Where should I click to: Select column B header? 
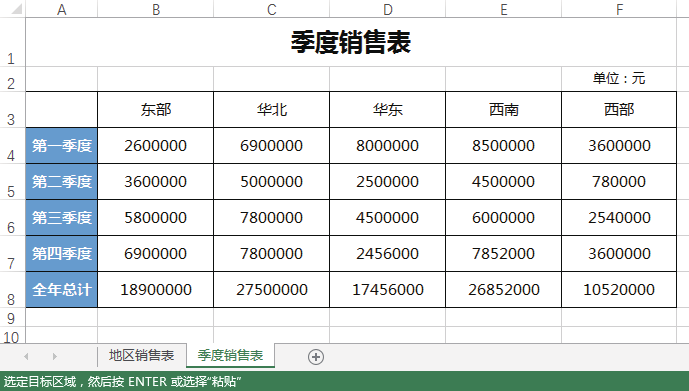156,9
